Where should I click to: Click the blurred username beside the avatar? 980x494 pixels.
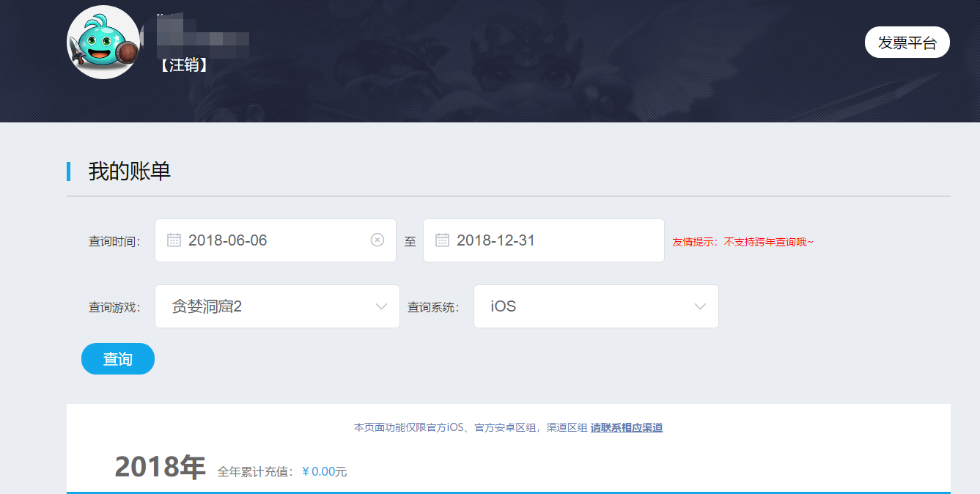[x=203, y=38]
